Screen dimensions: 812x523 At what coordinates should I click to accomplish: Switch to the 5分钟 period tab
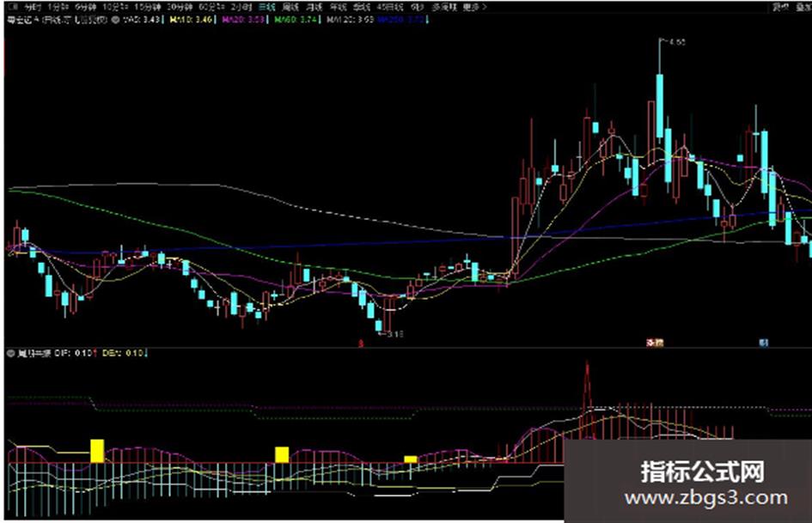click(x=85, y=7)
